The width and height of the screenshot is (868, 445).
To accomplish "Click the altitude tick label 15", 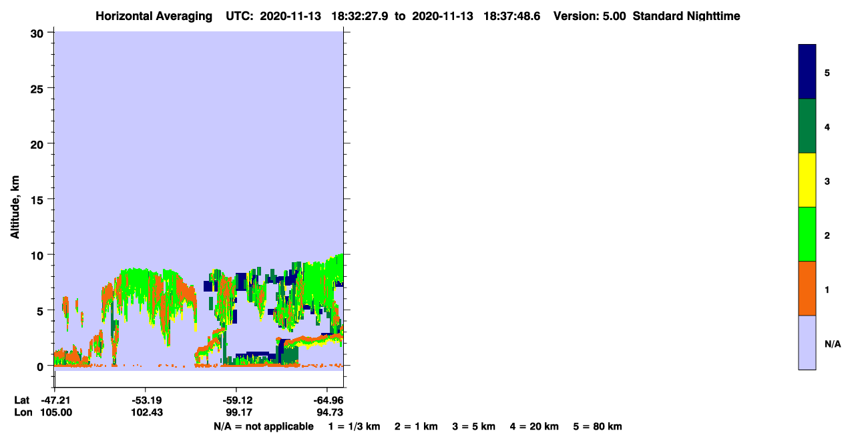I will pyautogui.click(x=38, y=199).
